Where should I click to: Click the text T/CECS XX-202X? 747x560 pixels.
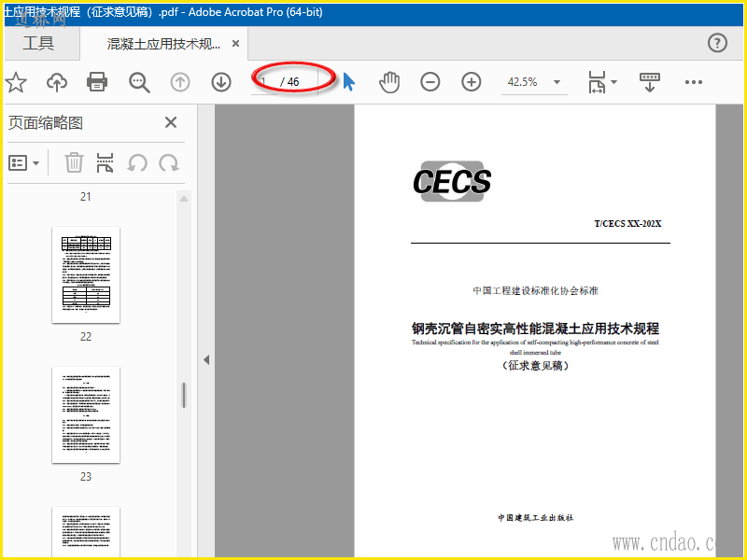point(627,224)
